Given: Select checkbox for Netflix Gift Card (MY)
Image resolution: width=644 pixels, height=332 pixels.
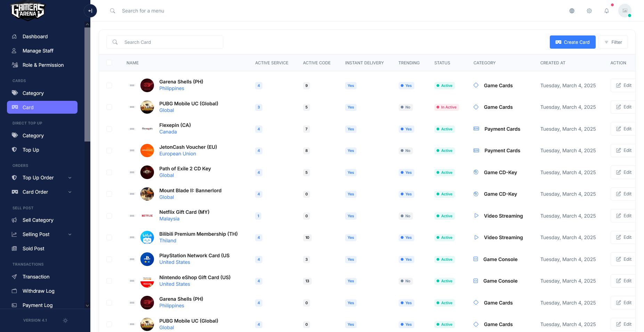Looking at the screenshot, I should (x=109, y=216).
